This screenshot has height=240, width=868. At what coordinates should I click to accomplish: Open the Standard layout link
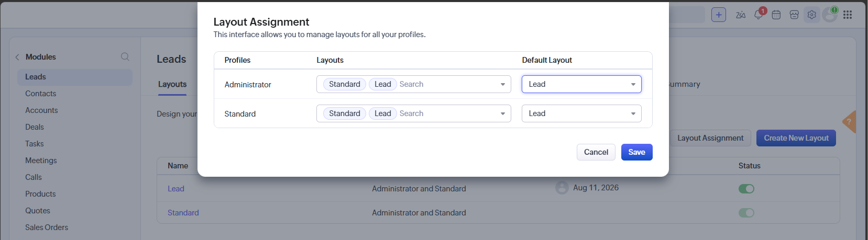[183, 213]
